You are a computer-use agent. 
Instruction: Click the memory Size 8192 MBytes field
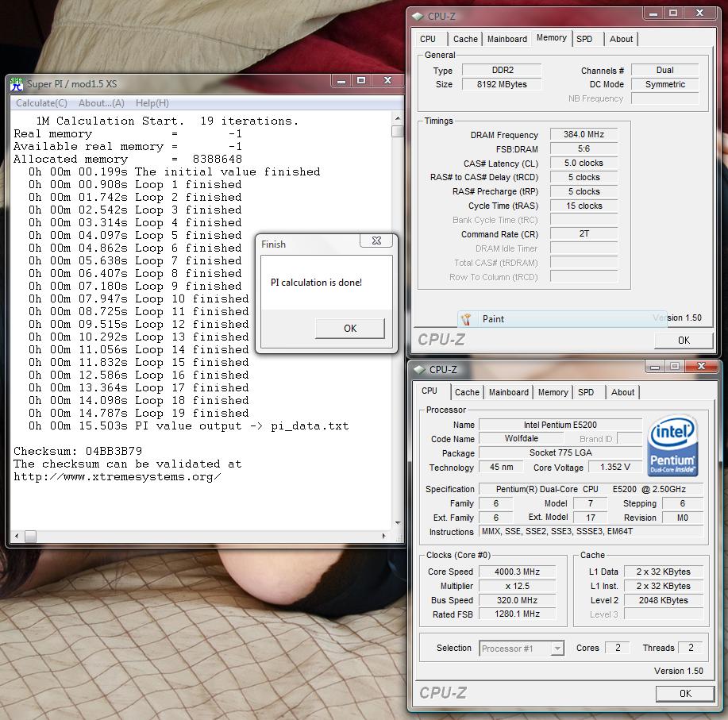click(502, 84)
